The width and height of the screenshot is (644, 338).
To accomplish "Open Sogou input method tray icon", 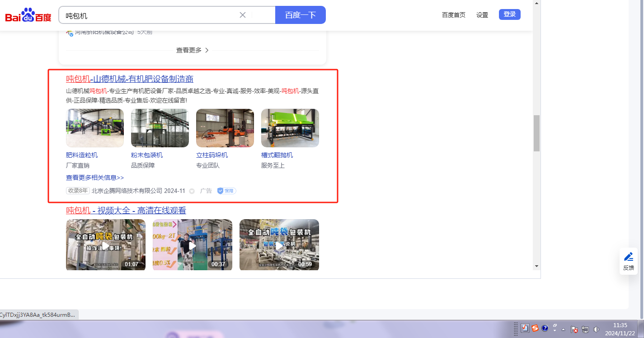I will (x=535, y=329).
